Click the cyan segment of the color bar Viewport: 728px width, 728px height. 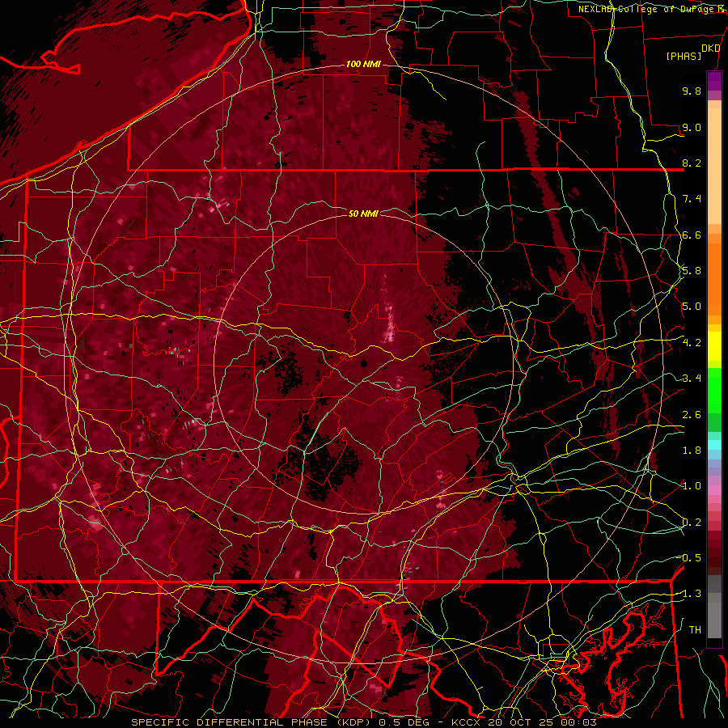click(714, 445)
